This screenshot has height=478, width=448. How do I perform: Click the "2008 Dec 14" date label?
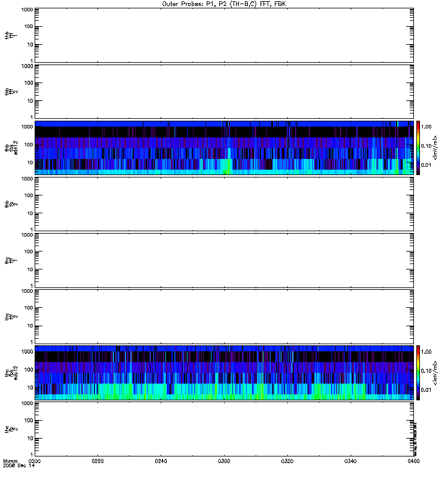pyautogui.click(x=19, y=465)
